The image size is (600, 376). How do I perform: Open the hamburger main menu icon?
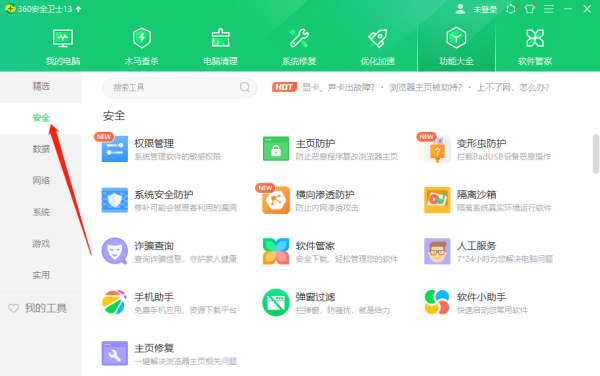pos(549,9)
